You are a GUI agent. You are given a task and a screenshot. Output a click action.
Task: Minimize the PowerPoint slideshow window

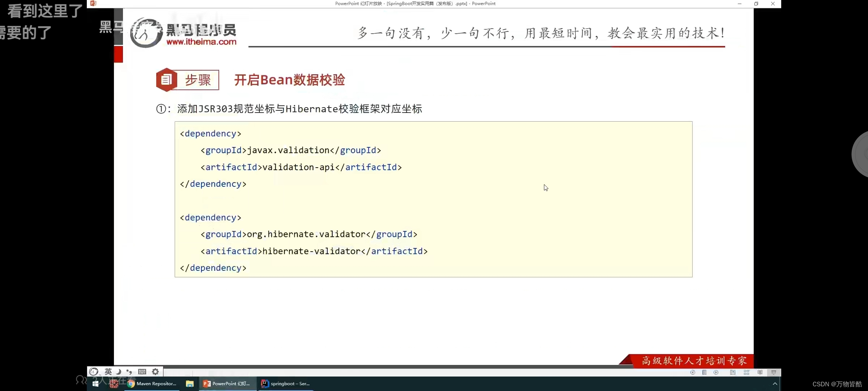point(740,4)
